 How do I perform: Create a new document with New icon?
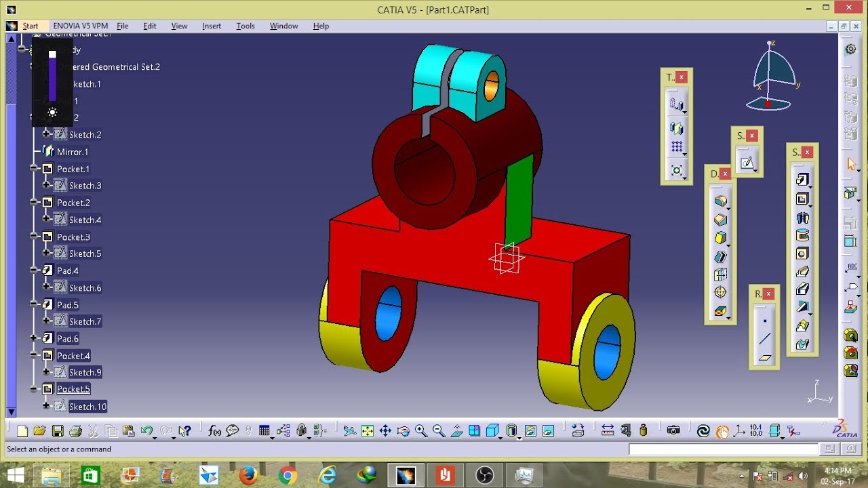[22, 430]
